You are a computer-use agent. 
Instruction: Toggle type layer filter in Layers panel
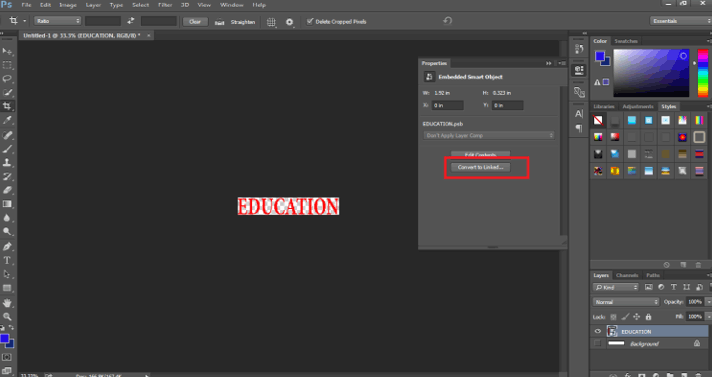674,287
